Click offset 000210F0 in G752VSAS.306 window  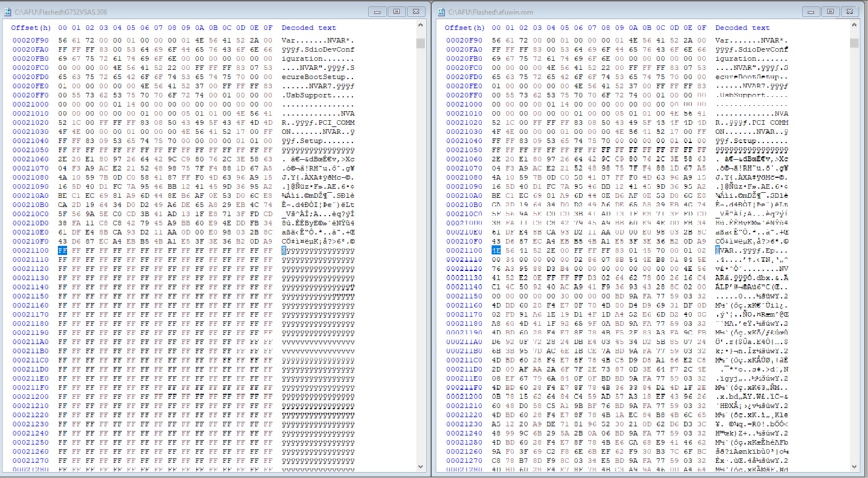click(x=31, y=242)
